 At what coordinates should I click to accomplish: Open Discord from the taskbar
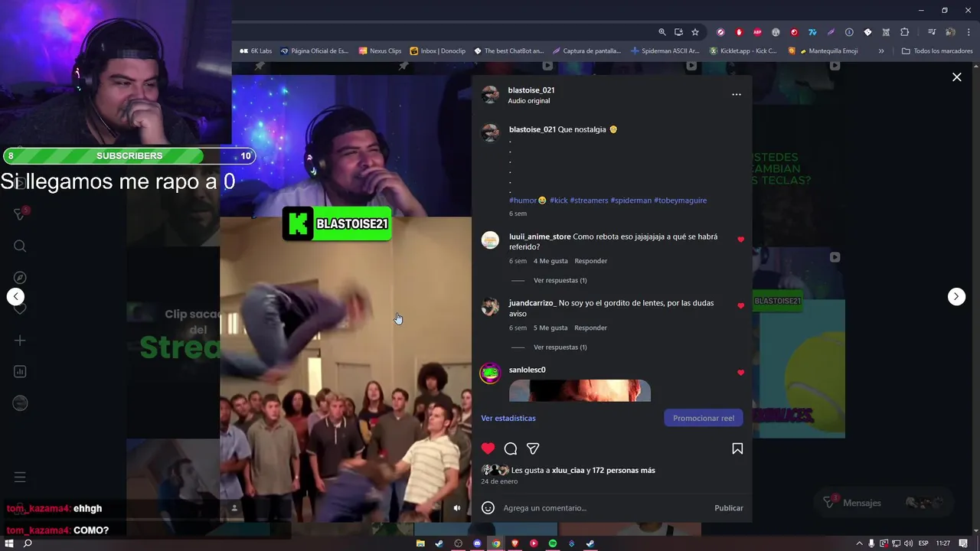(x=477, y=543)
